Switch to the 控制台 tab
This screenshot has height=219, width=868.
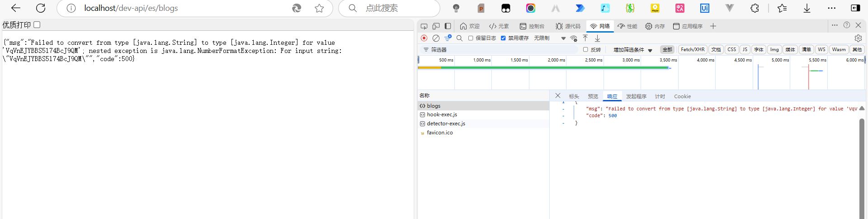point(532,26)
